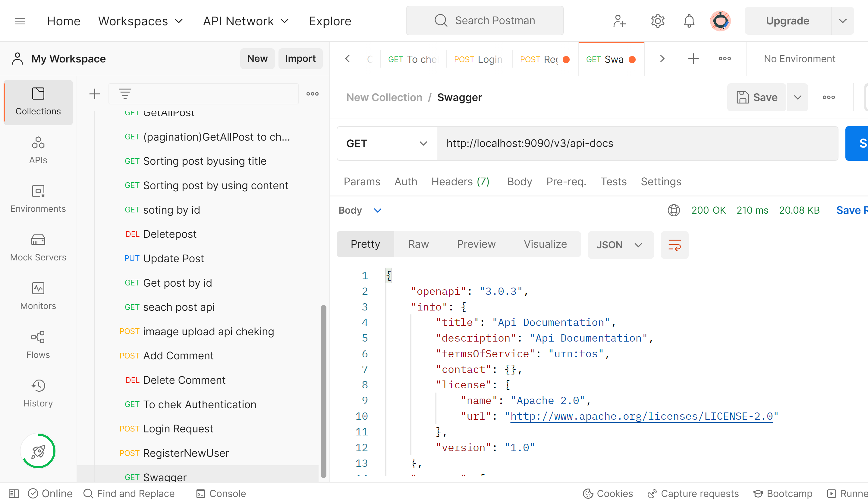Viewport: 868px width, 503px height.
Task: Open the Environments panel icon
Action: pos(38,199)
